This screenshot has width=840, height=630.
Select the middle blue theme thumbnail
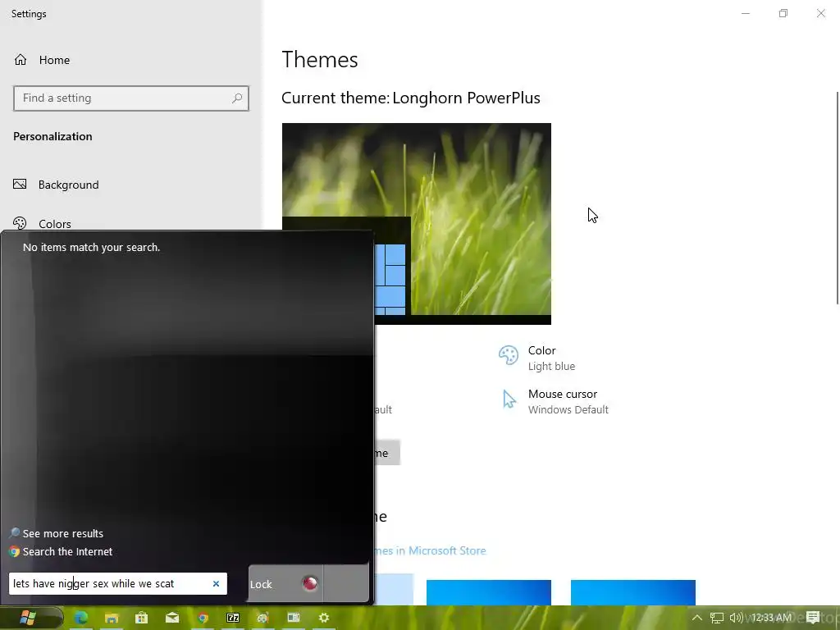(x=489, y=592)
